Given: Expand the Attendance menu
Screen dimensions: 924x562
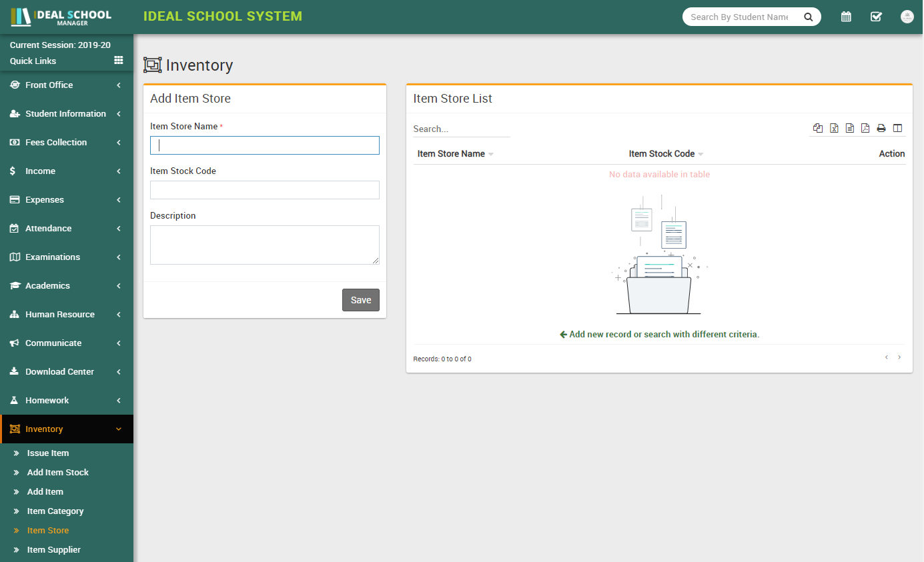Looking at the screenshot, I should point(67,228).
